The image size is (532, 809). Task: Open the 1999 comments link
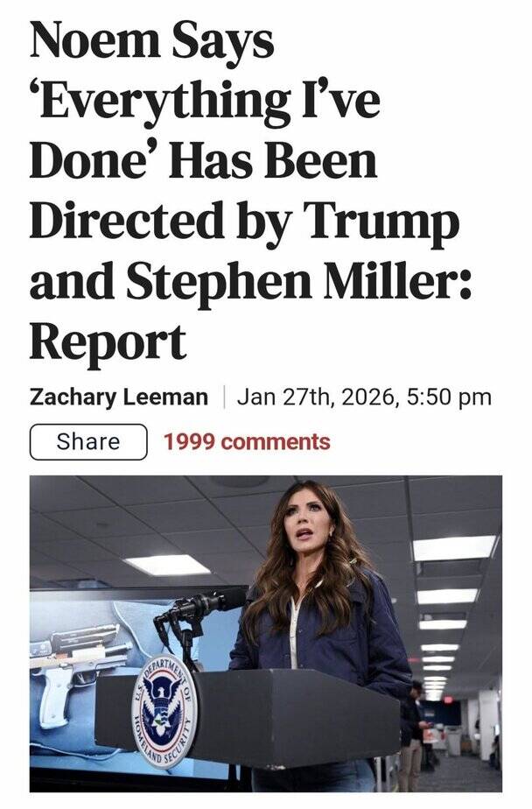(x=247, y=442)
